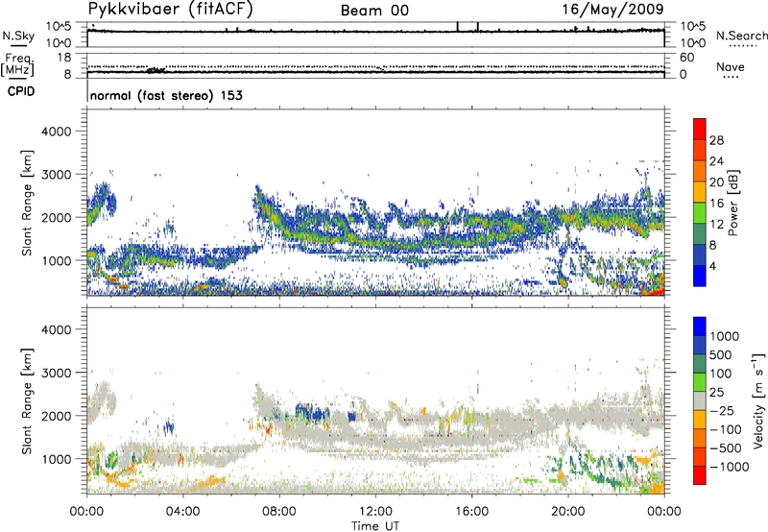Click the Velocity [m s⁻¹] colorbar title
The height and width of the screenshot is (532, 768).
tap(758, 400)
